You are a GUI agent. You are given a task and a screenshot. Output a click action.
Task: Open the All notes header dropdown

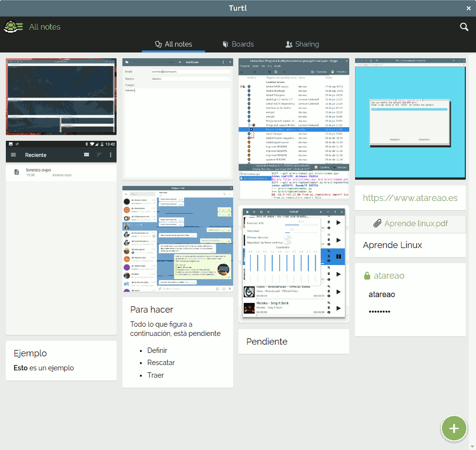pyautogui.click(x=45, y=27)
